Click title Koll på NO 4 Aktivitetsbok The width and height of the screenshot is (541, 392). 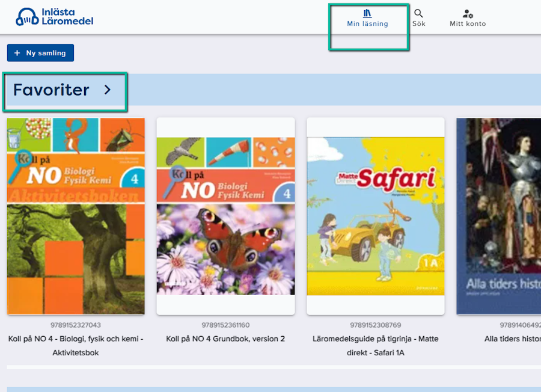coord(76,346)
